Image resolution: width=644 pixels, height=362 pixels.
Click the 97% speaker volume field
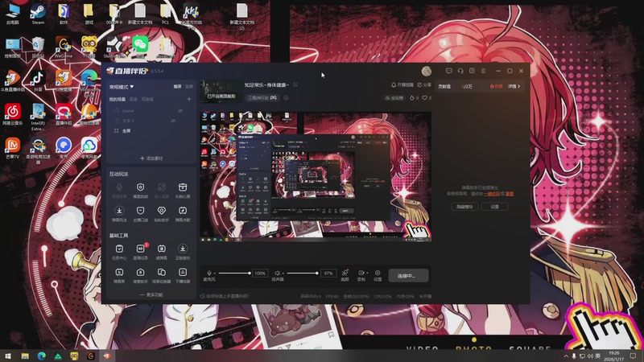(x=328, y=274)
